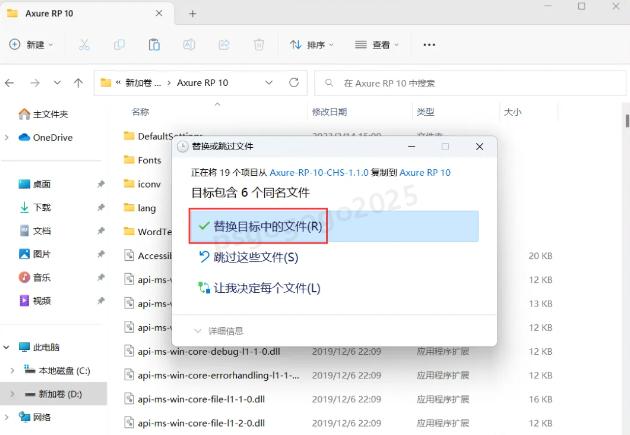Sort by Size (大小) column header

[x=513, y=112]
